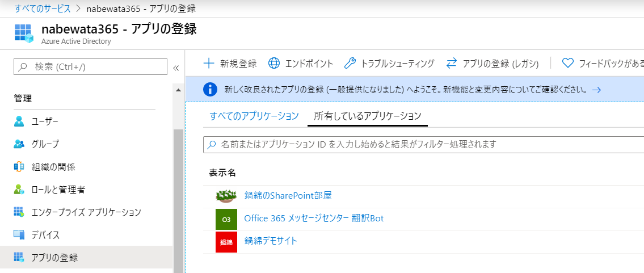Click the Azure AD app registrations header icon

pyautogui.click(x=24, y=33)
